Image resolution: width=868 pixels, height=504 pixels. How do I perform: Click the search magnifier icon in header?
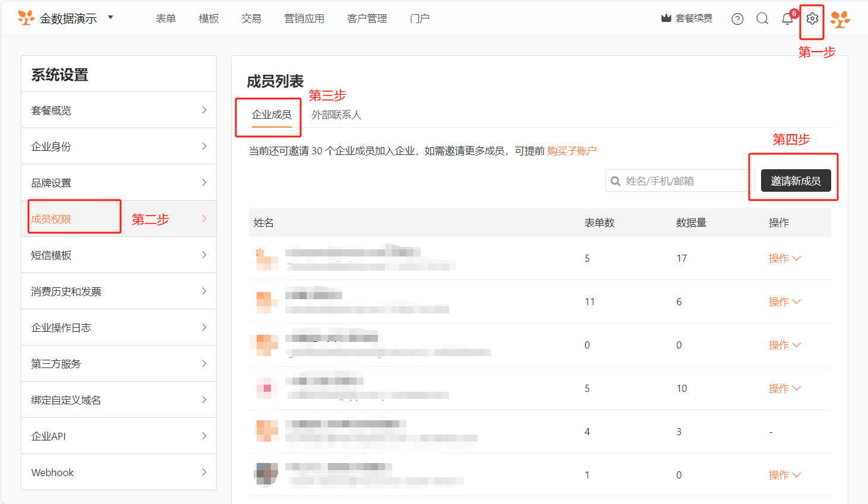[x=762, y=18]
